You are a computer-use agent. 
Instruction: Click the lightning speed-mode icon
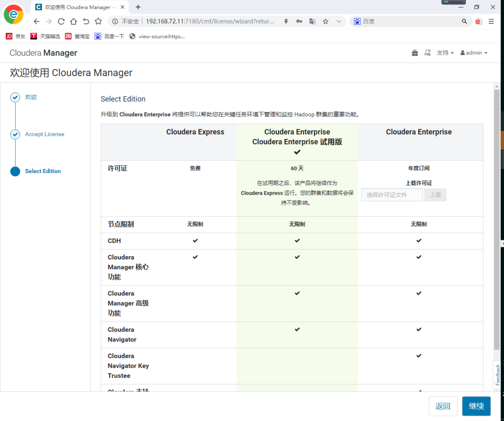(286, 21)
